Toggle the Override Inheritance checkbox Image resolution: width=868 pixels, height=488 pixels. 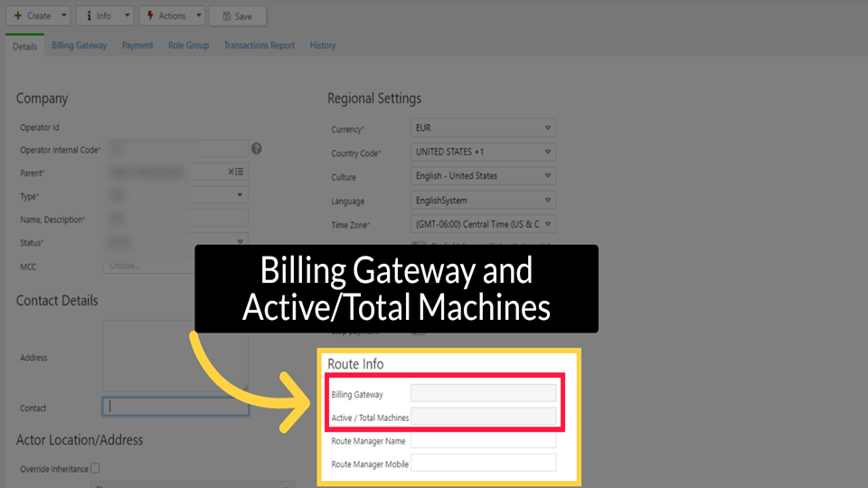96,468
